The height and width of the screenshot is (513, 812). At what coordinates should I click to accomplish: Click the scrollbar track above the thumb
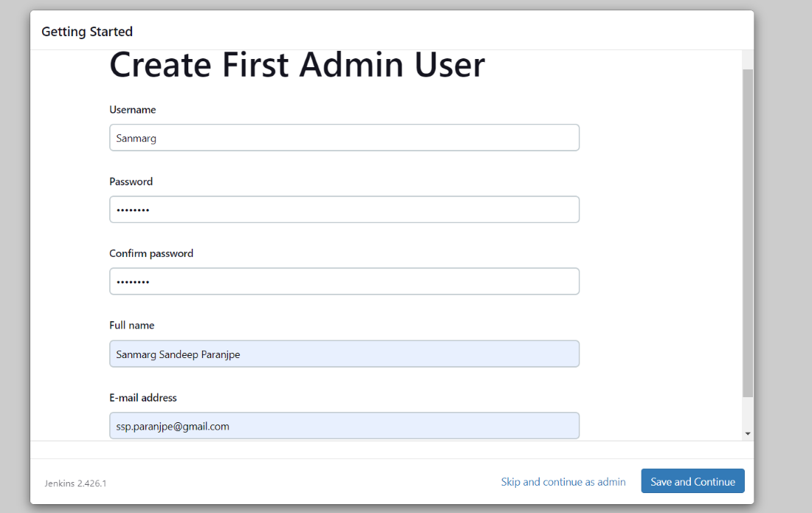[x=748, y=59]
